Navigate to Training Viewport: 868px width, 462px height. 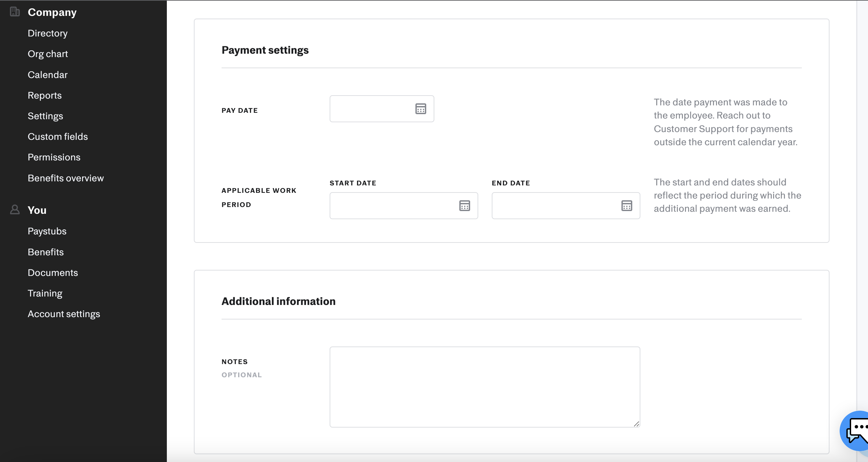click(45, 293)
